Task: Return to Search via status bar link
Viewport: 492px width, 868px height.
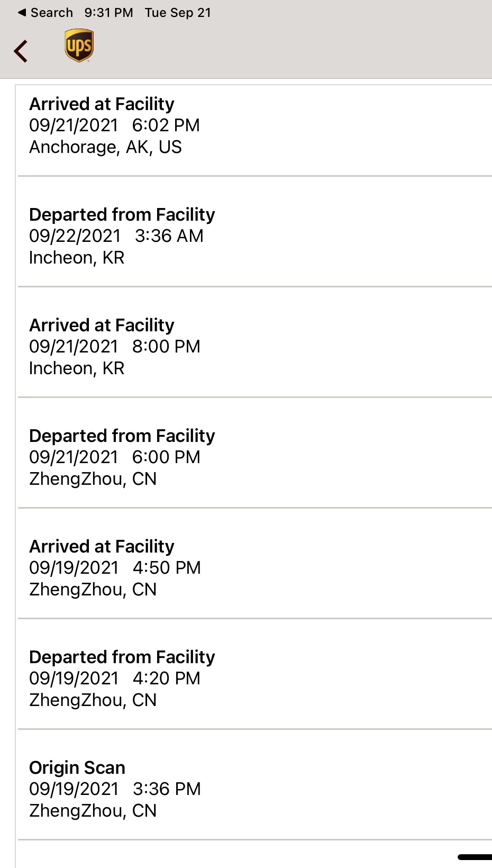Action: tap(45, 13)
